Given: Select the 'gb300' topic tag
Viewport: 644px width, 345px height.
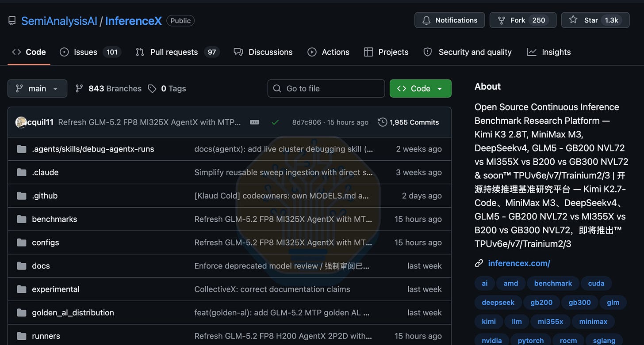Looking at the screenshot, I should tap(580, 303).
